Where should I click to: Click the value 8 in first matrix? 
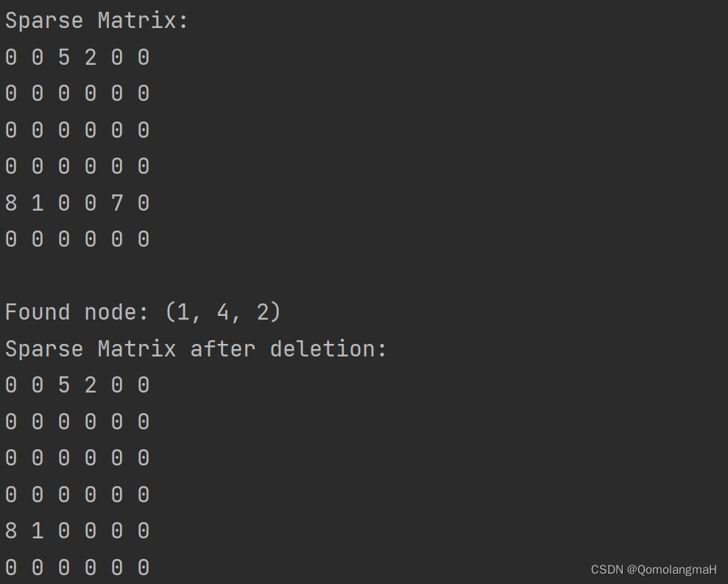tap(11, 203)
